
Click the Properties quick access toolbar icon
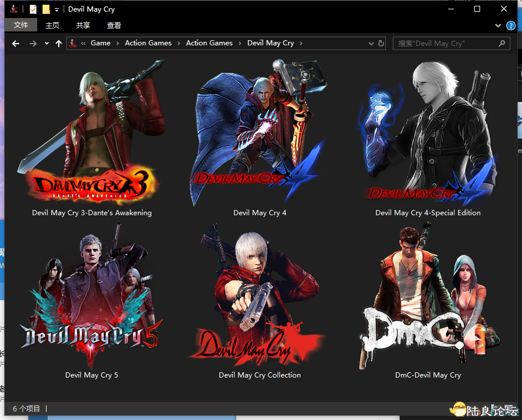coord(33,9)
